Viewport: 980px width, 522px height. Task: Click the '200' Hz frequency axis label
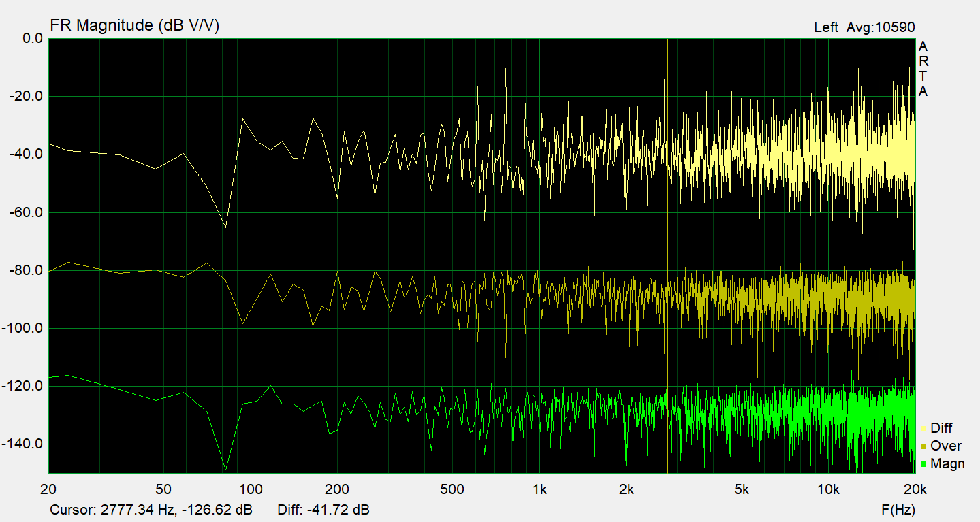(337, 489)
